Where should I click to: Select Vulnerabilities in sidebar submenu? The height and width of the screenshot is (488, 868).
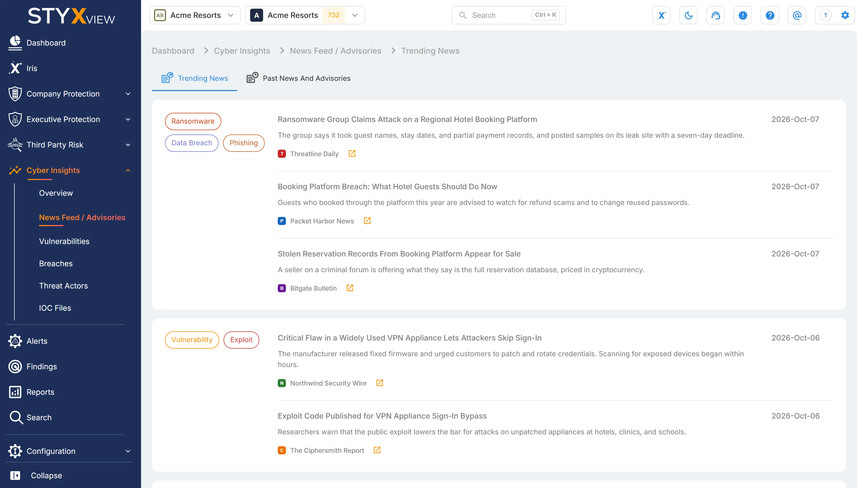tap(64, 241)
